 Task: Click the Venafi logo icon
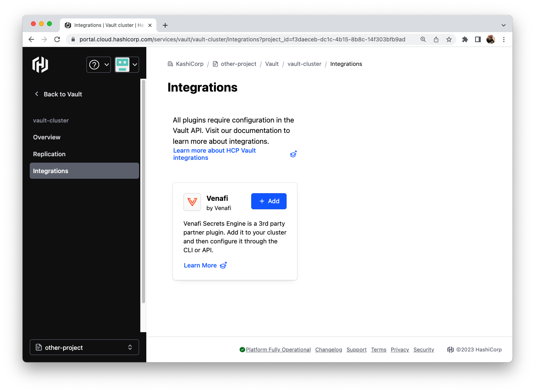click(192, 202)
